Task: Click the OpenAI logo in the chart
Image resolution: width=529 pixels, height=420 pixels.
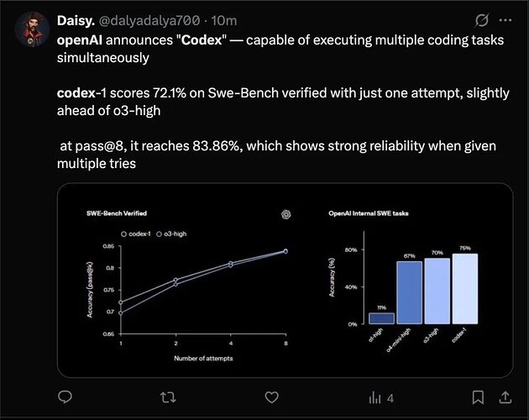Action: click(x=286, y=214)
